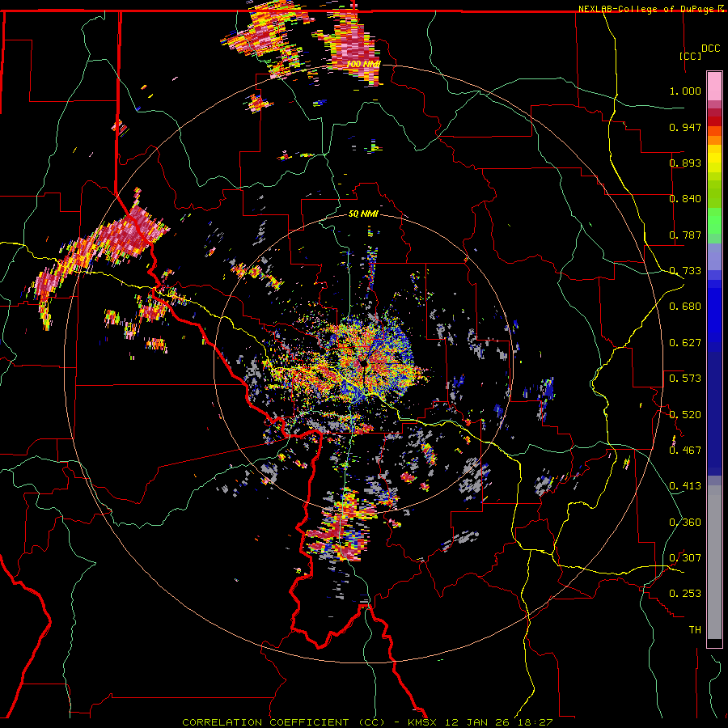
Task: Click the 100 NMI range ring label
Action: 362,64
